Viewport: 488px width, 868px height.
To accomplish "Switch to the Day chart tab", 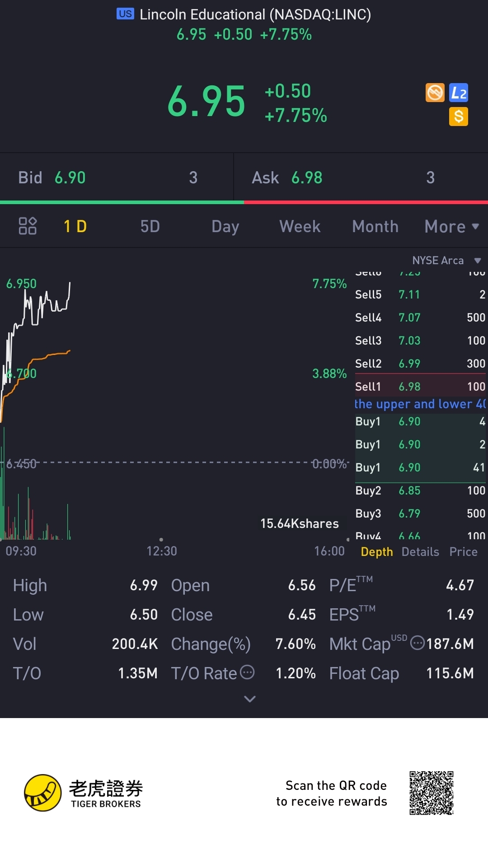I will pos(225,226).
